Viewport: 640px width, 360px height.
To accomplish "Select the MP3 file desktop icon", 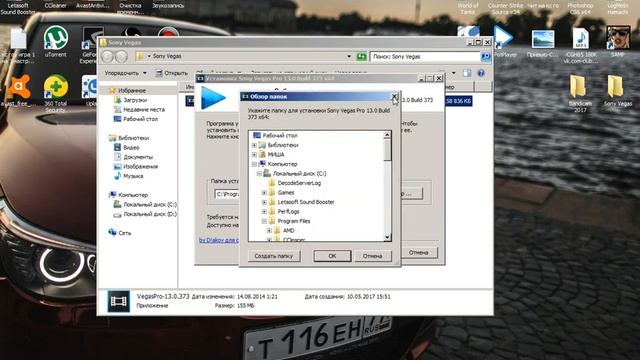I will point(580,45).
